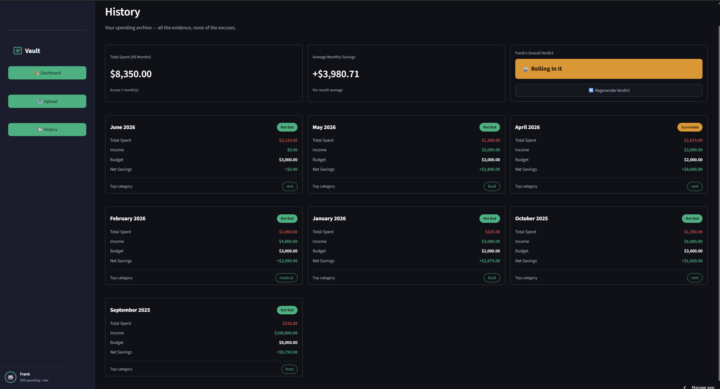The width and height of the screenshot is (720, 389).
Task: Click the food tag on September 2025 card
Action: (x=289, y=369)
